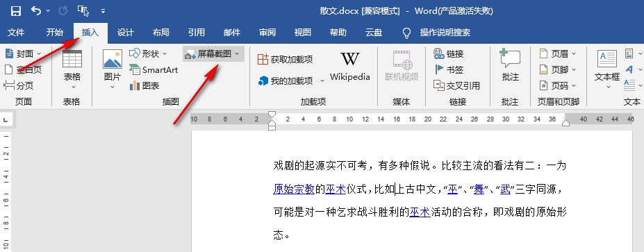Open the quoted 巫 link
This screenshot has height=252, width=644.
pyautogui.click(x=453, y=190)
